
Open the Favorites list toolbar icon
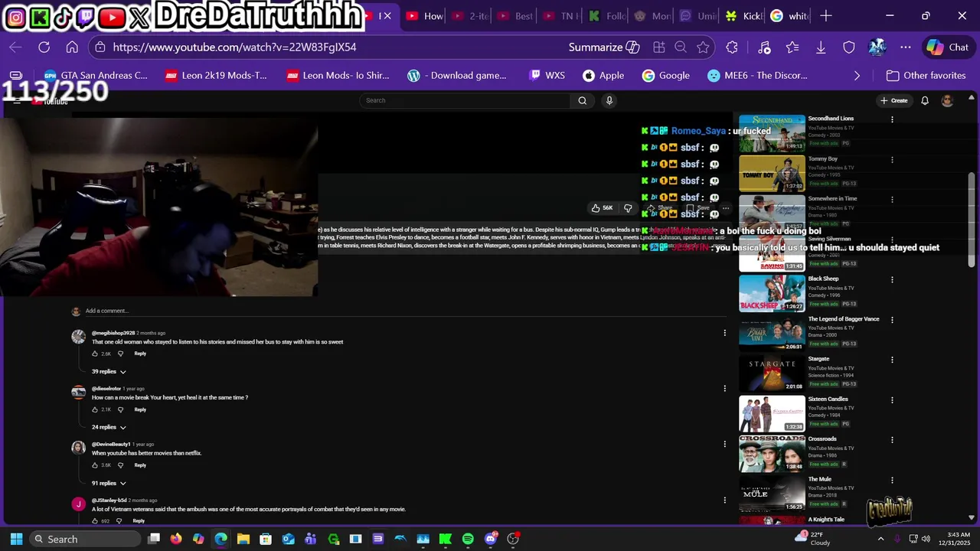[x=792, y=47]
